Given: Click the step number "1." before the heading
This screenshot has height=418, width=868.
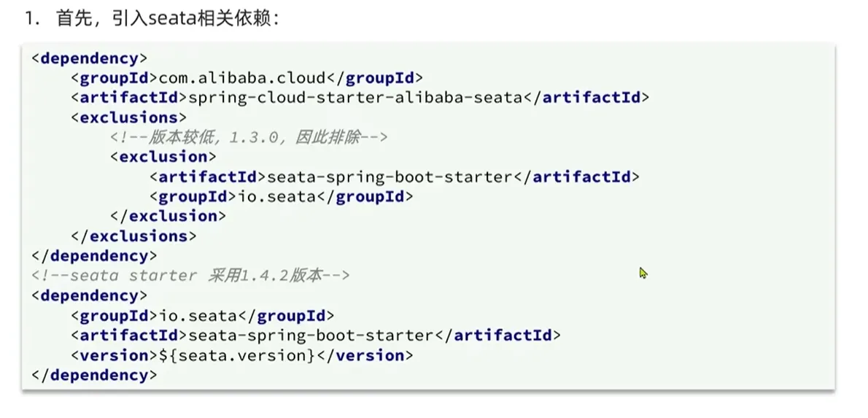Looking at the screenshot, I should pos(31,19).
